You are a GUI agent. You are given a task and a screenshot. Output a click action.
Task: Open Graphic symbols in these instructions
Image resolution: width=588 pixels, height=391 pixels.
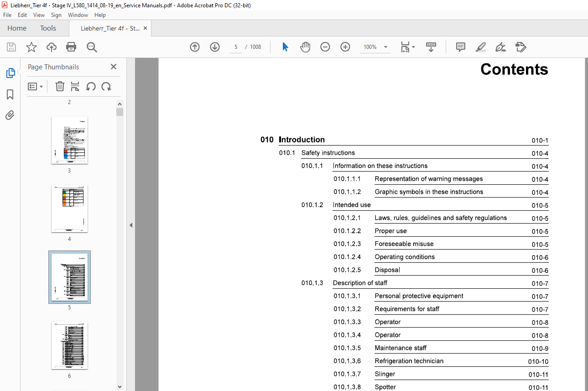point(429,192)
